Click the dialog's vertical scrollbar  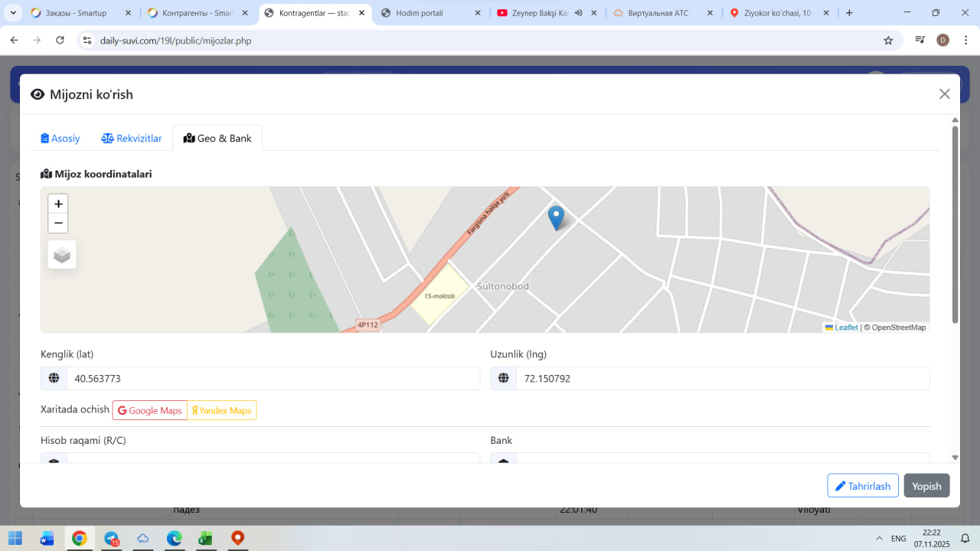click(x=955, y=223)
